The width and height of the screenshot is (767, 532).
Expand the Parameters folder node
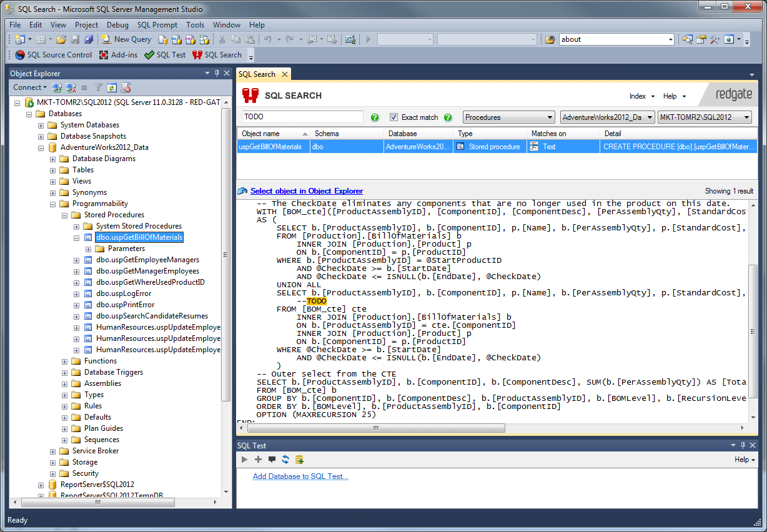[x=89, y=249]
